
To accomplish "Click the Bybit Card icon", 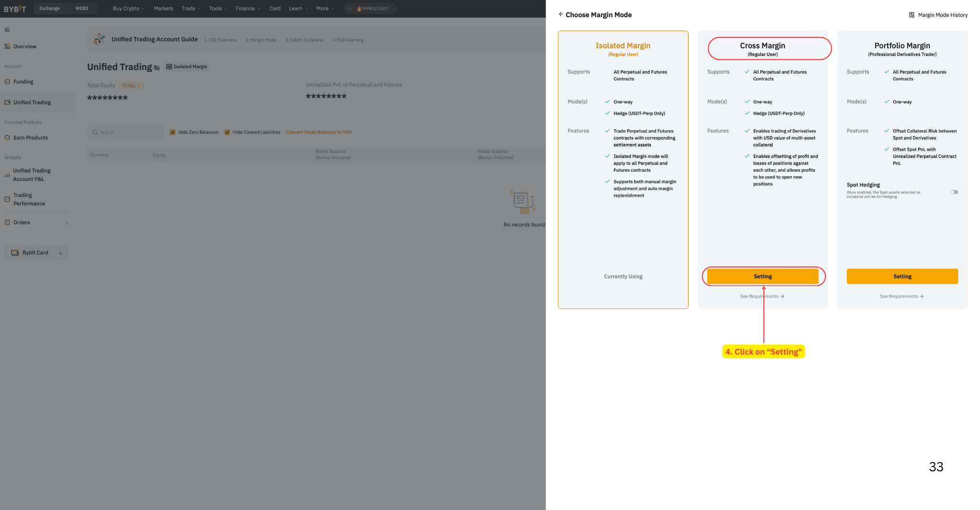I will (15, 253).
